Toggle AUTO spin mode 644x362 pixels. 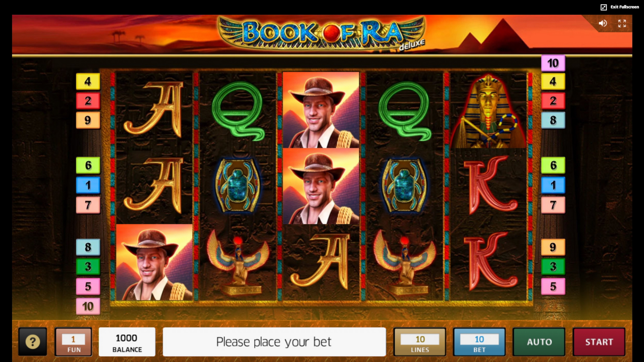(539, 342)
